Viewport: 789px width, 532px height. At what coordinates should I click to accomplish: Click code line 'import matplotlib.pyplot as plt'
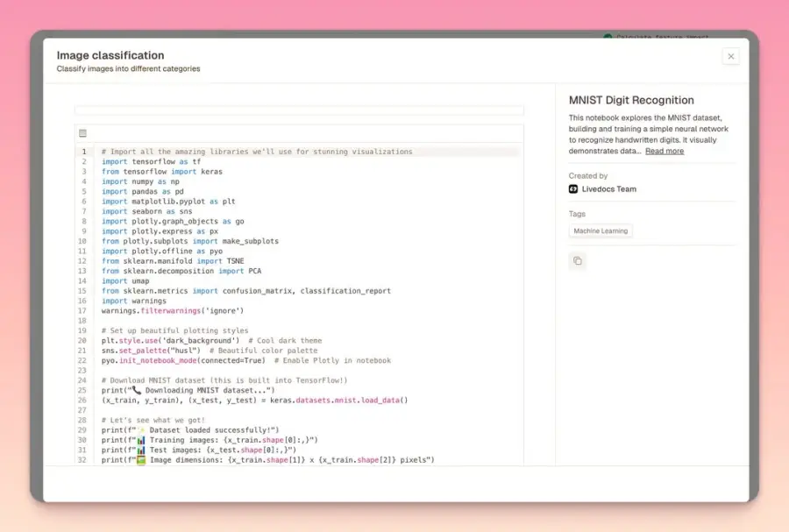(168, 201)
